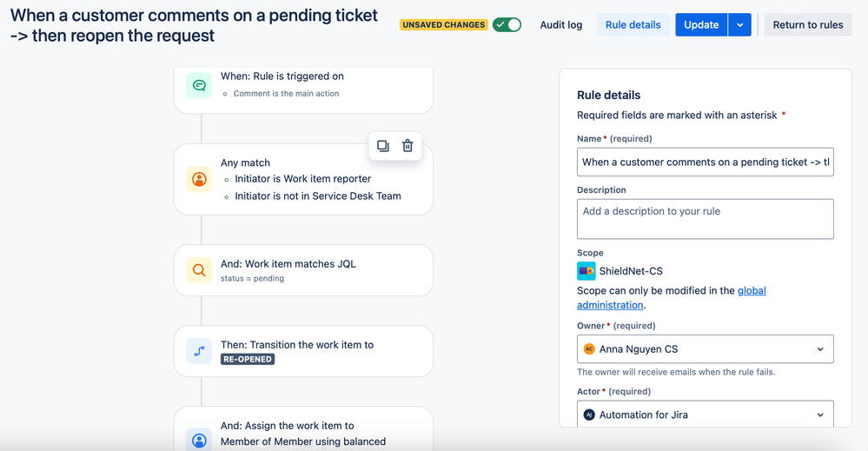Image resolution: width=868 pixels, height=451 pixels.
Task: Return to rules list
Action: [808, 25]
